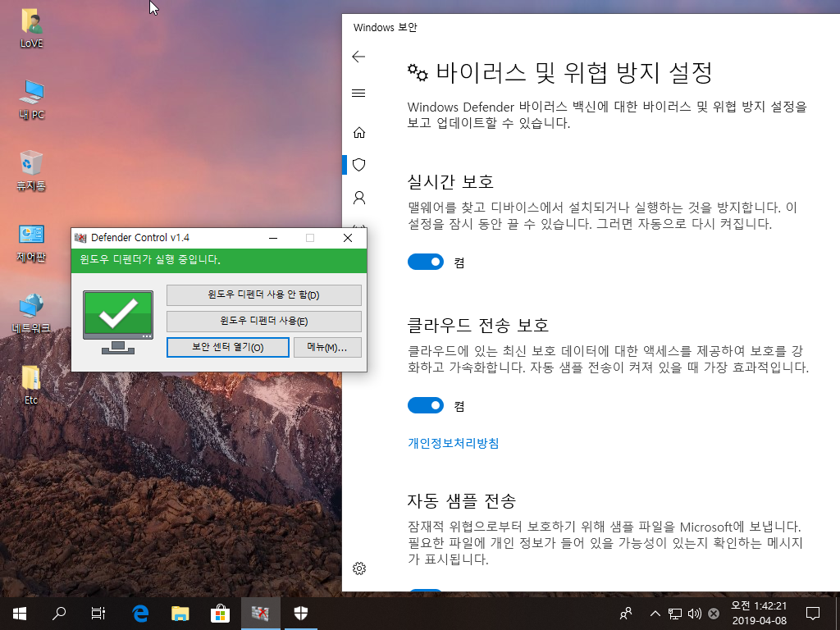This screenshot has width=840, height=630.
Task: Select the account protection person icon
Action: (x=359, y=198)
